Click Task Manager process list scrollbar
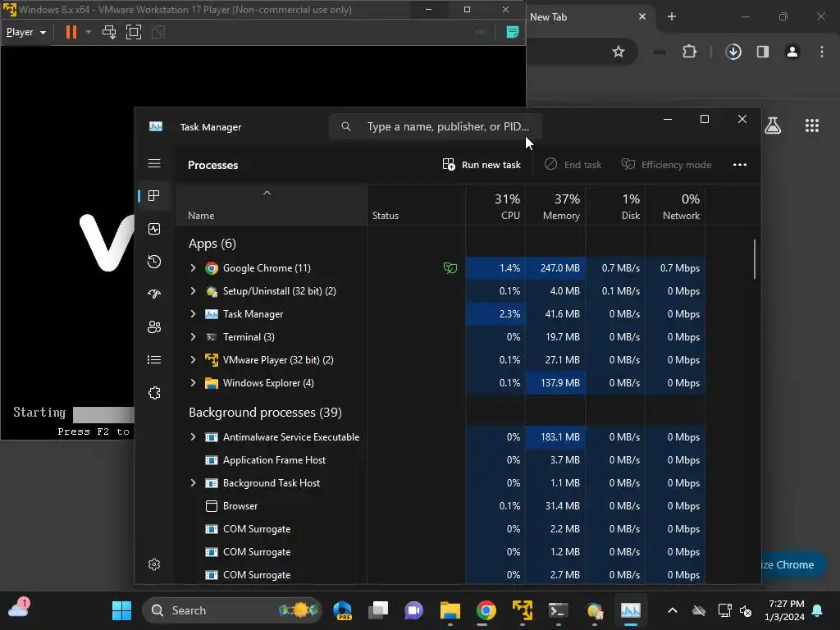Screen dimensions: 840x630 point(755,259)
